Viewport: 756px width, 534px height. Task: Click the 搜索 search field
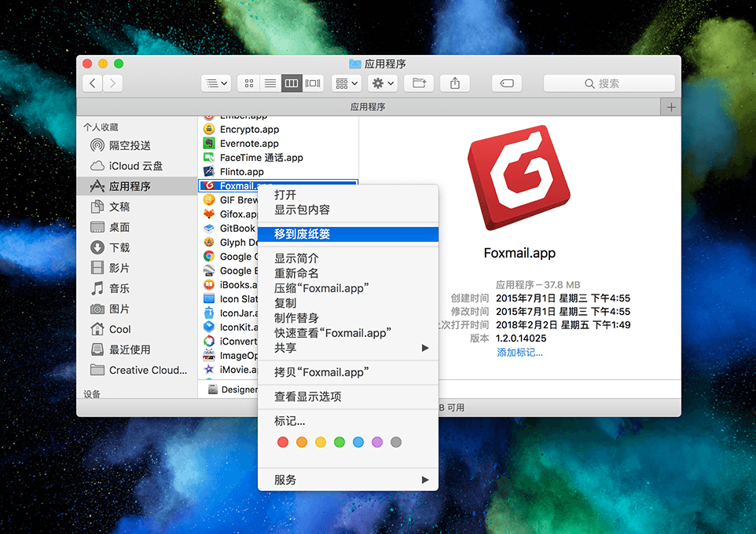609,83
